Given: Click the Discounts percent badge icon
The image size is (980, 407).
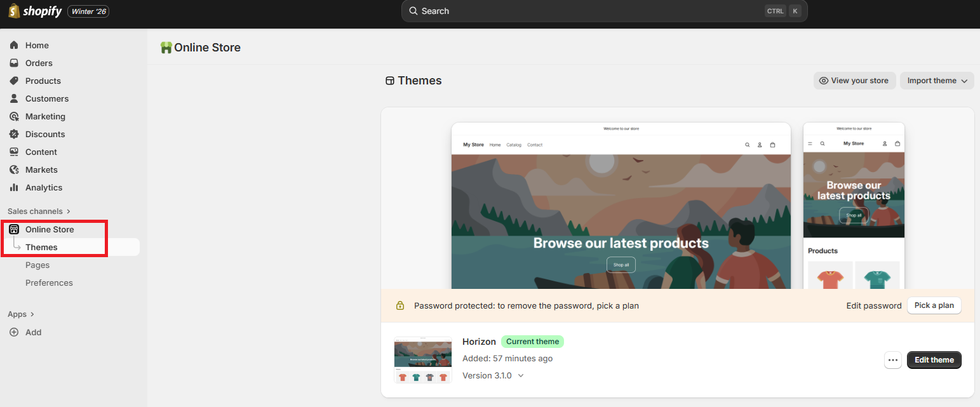Looking at the screenshot, I should [14, 134].
